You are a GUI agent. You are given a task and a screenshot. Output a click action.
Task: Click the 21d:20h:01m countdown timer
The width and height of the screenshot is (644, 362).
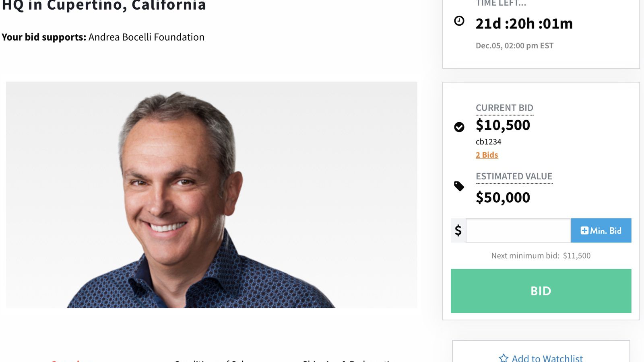coord(524,24)
